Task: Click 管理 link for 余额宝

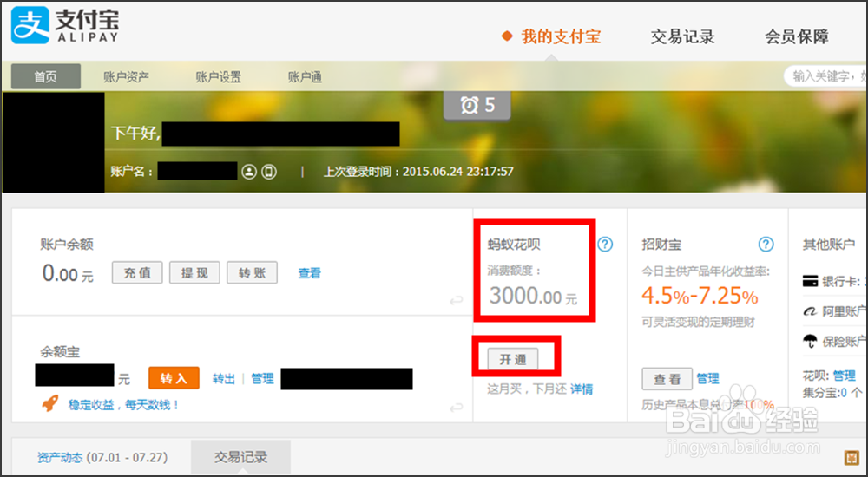Action: [262, 379]
